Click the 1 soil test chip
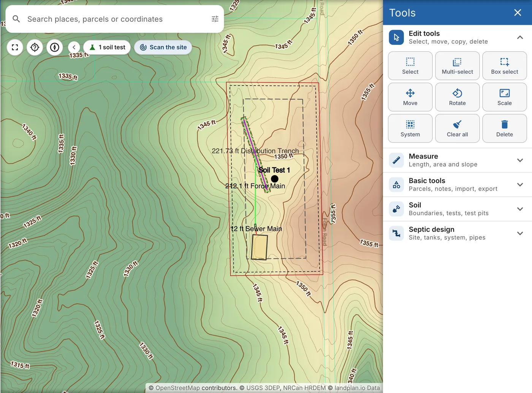This screenshot has width=532, height=393. (x=107, y=48)
